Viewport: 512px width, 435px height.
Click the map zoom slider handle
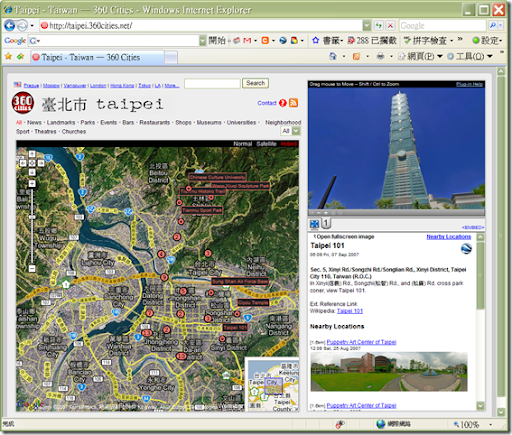(x=32, y=217)
